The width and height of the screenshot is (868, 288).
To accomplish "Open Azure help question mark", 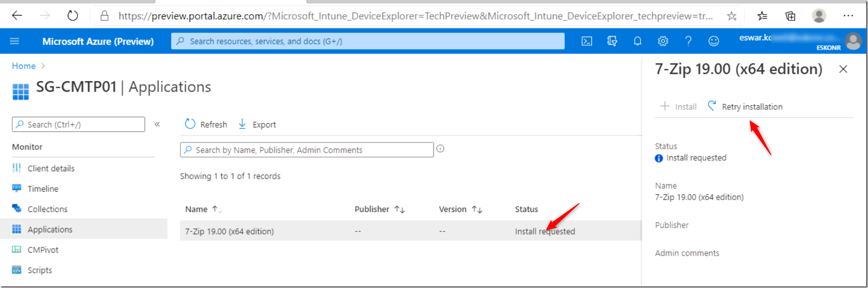I will point(688,41).
